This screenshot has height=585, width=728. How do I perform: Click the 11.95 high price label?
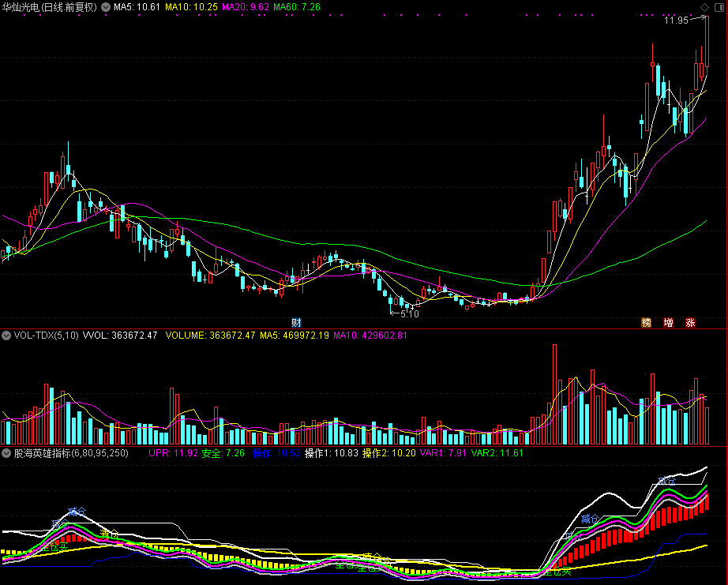[x=676, y=20]
